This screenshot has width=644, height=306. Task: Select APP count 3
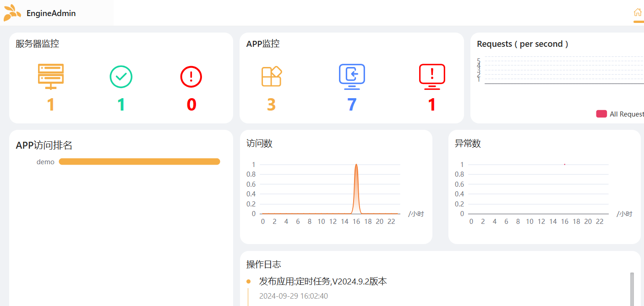click(271, 105)
